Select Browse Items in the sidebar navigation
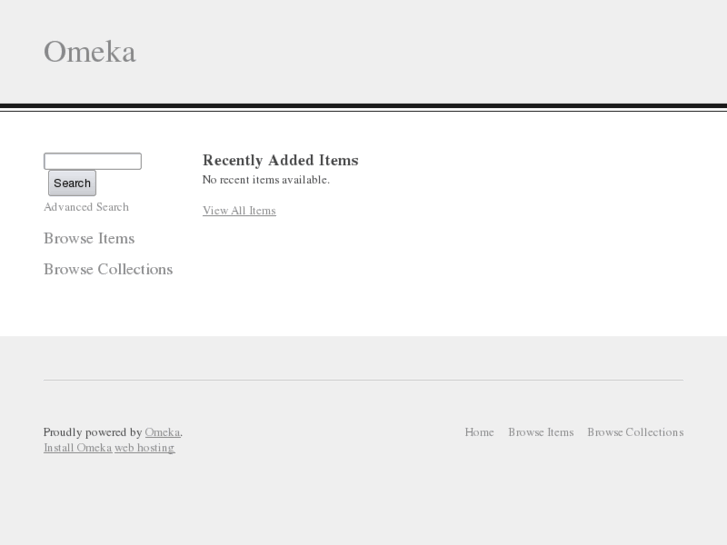This screenshot has height=545, width=727. (x=89, y=238)
